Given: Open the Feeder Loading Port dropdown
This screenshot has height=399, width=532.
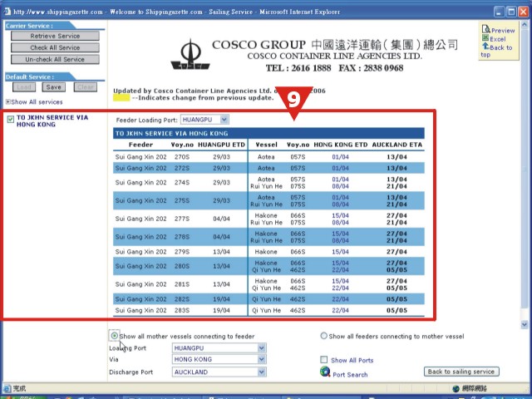Looking at the screenshot, I should [224, 120].
